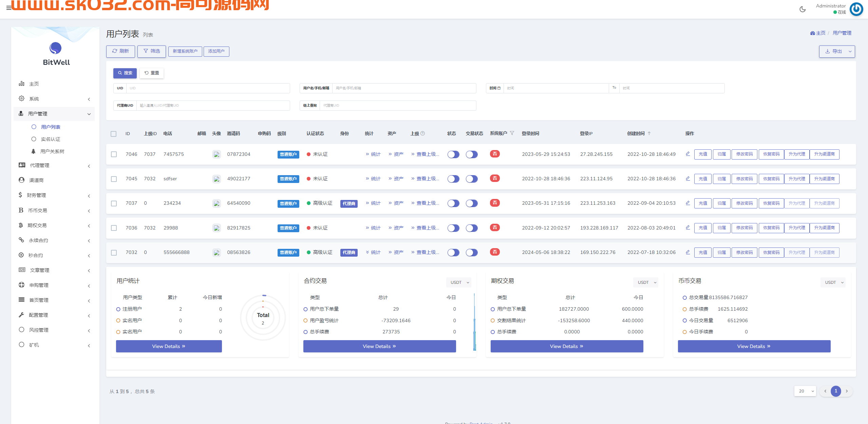
Task: Edit user 7036 pencil icon
Action: (x=687, y=227)
